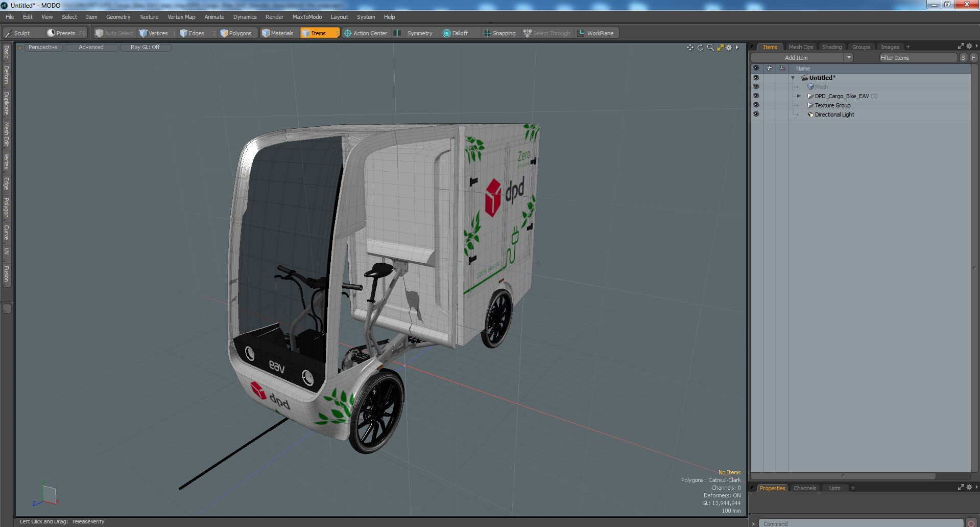The height and width of the screenshot is (527, 980).
Task: Expand the DPD_Cargo_Bike_EAV group
Action: [799, 96]
